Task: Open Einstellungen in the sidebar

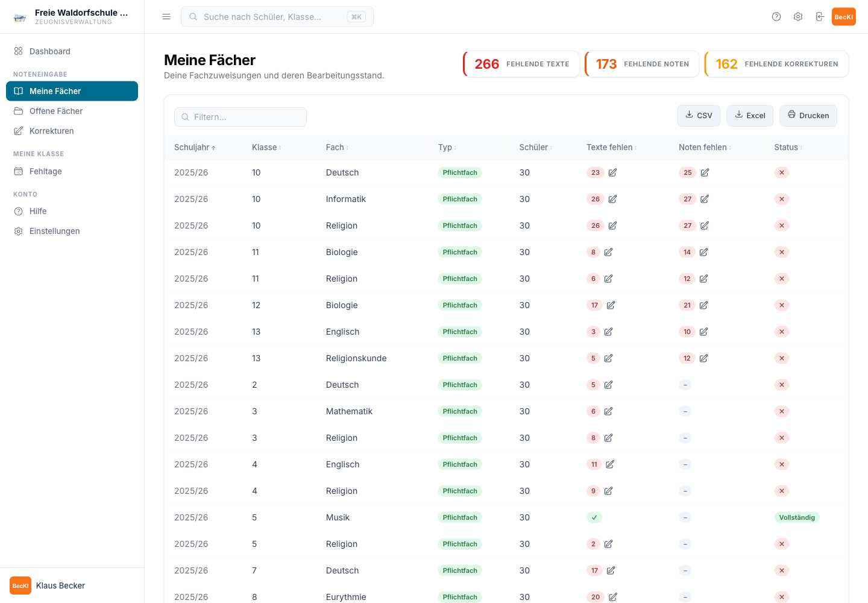Action: coord(72,231)
